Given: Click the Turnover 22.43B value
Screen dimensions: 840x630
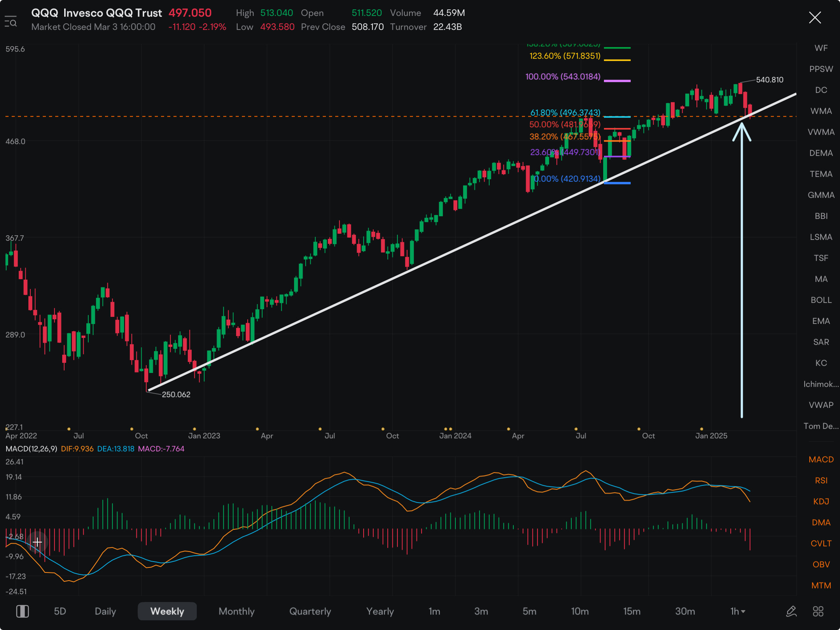Looking at the screenshot, I should pyautogui.click(x=448, y=27).
